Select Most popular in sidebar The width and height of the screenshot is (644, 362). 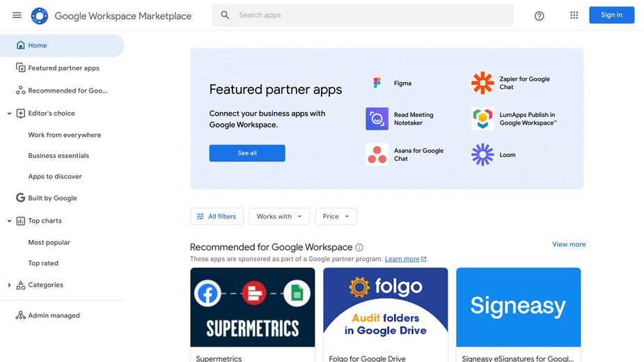[49, 242]
